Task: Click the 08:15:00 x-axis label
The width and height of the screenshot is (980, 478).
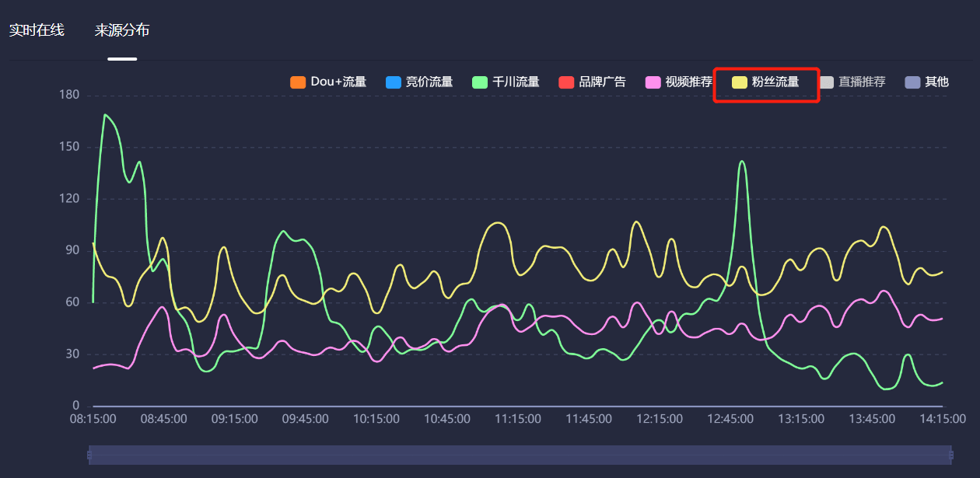Action: [x=93, y=419]
